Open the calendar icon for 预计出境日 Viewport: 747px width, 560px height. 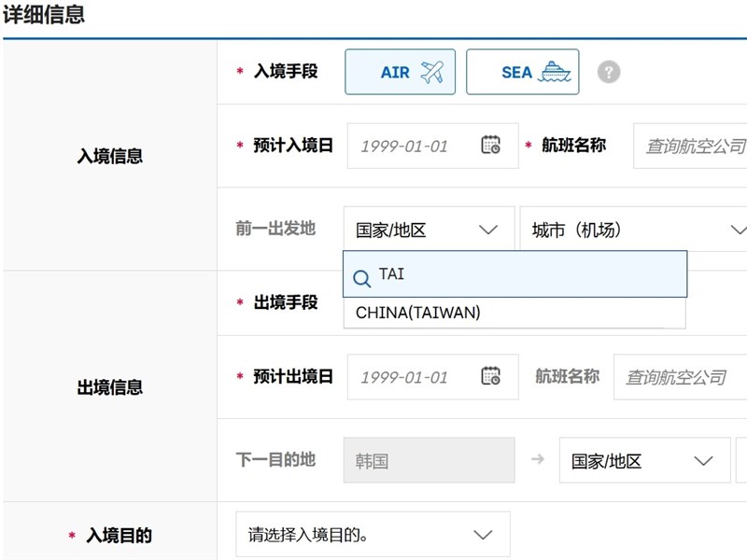click(490, 377)
